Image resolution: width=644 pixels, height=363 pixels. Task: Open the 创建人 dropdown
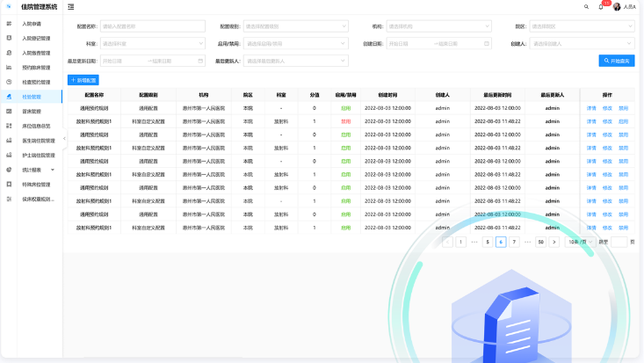click(582, 44)
